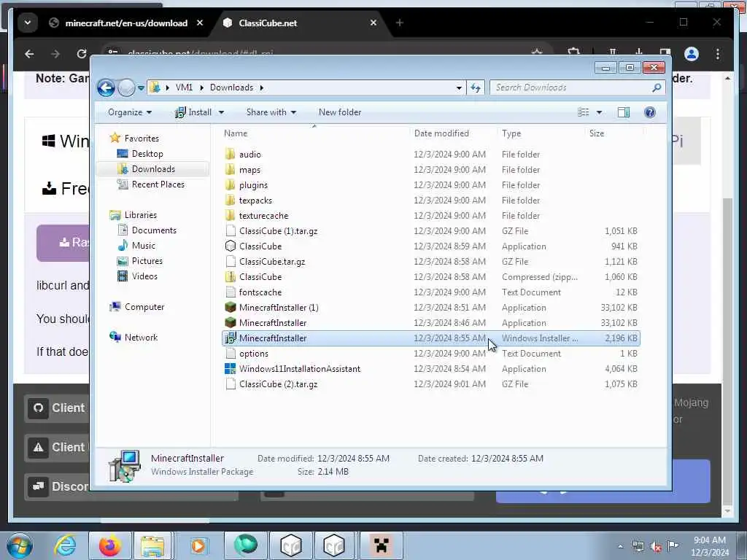Viewport: 747px width, 560px height.
Task: Click VM1 in the address breadcrumb
Action: point(184,87)
